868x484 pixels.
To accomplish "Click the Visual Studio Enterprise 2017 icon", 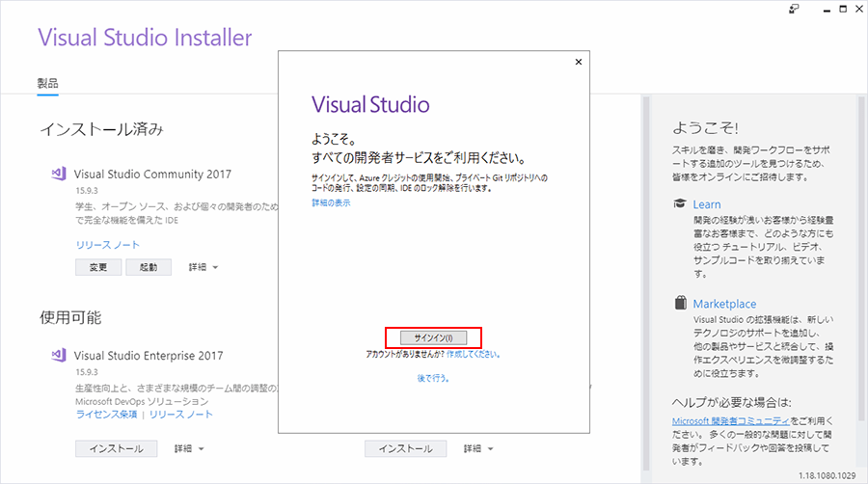I will (59, 355).
